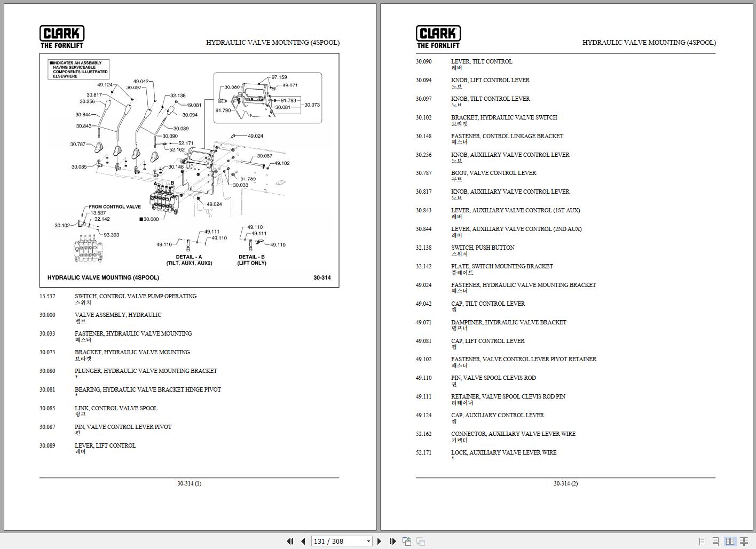The width and height of the screenshot is (756, 549).
Task: Click the 'DETAIL - B' label in diagram
Action: tap(251, 257)
